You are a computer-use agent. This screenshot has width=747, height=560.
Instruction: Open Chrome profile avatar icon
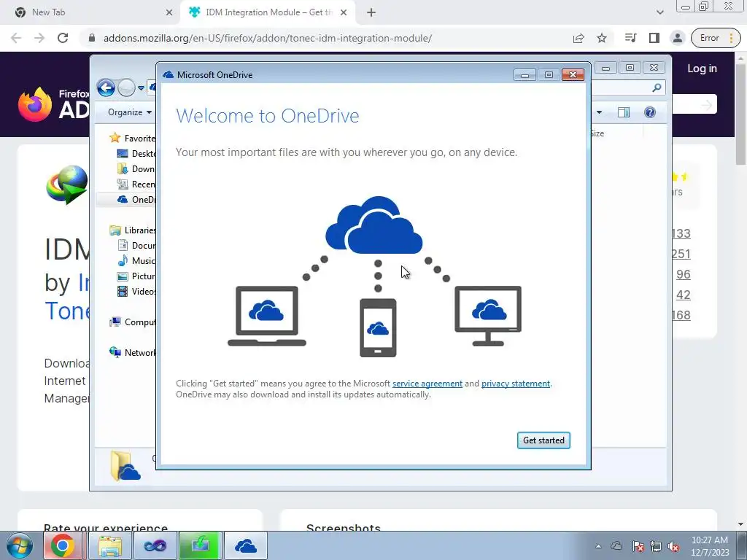[678, 38]
